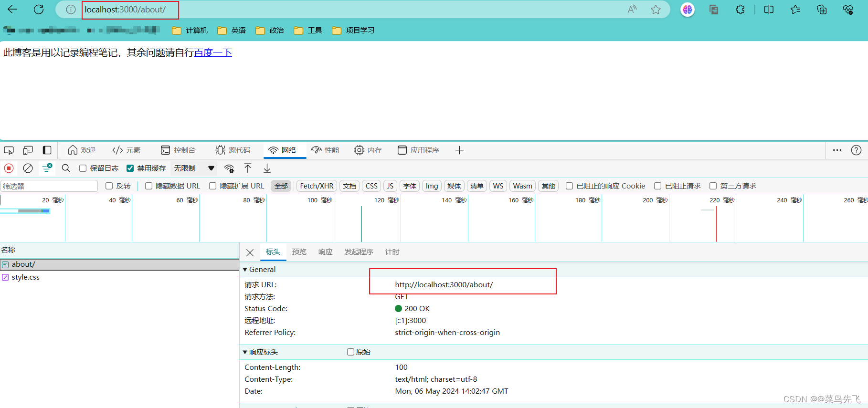Open favorites list icon
This screenshot has height=408, width=868.
click(x=795, y=9)
